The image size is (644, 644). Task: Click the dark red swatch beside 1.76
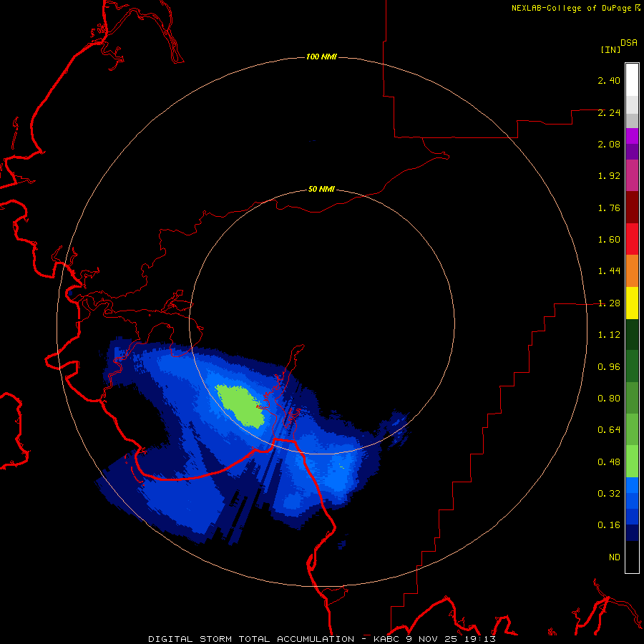[x=632, y=208]
